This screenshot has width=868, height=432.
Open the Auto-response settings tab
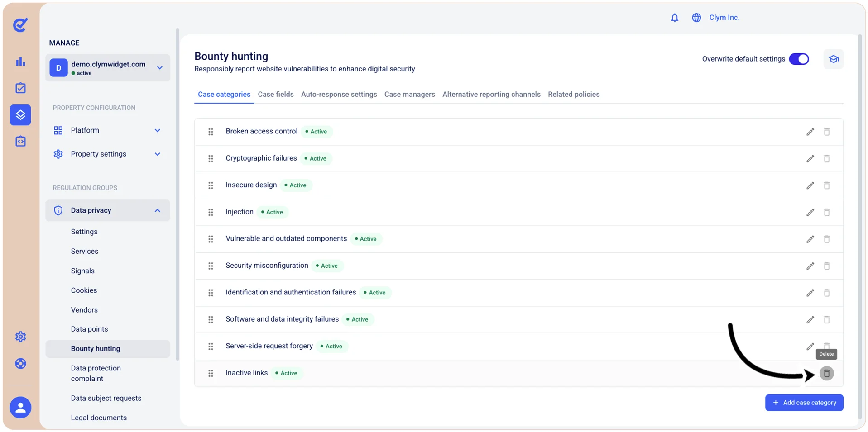tap(339, 94)
